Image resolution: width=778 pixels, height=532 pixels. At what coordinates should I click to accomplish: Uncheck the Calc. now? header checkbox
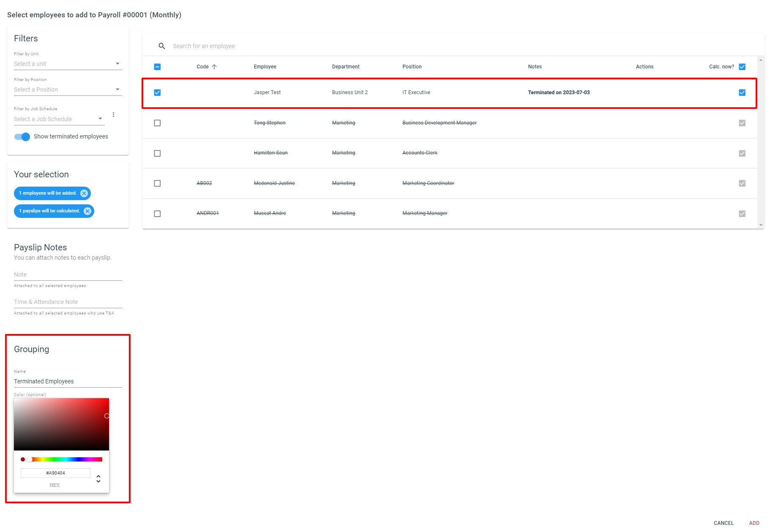742,66
